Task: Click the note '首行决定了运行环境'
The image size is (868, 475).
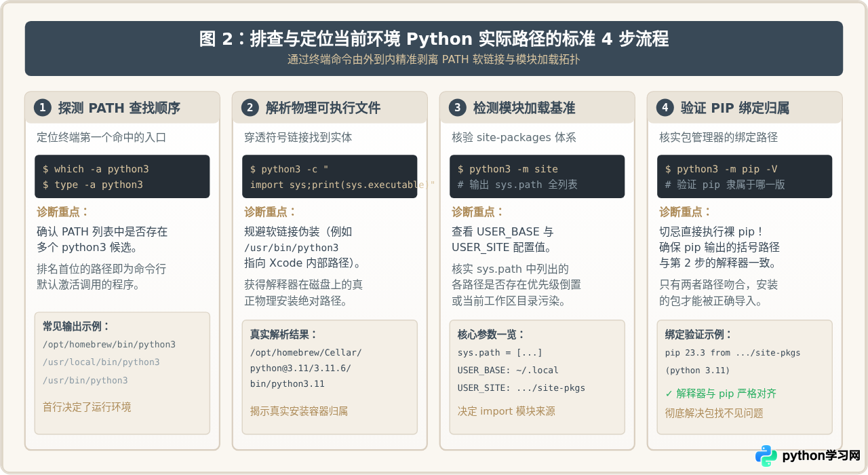Action: point(87,407)
